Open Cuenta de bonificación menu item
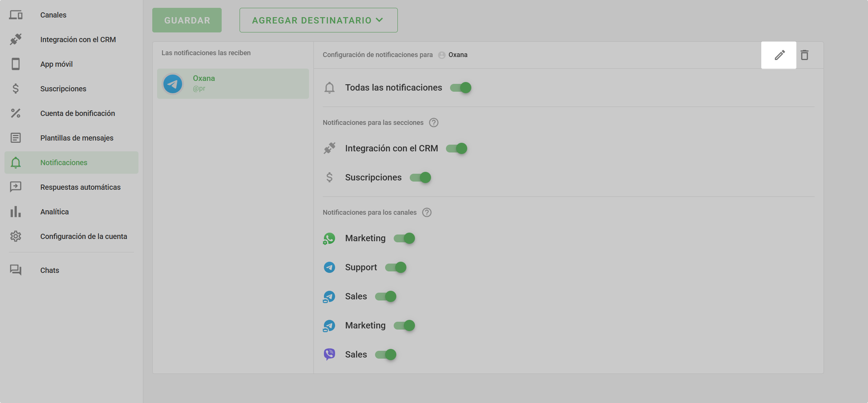The image size is (868, 403). (71, 113)
